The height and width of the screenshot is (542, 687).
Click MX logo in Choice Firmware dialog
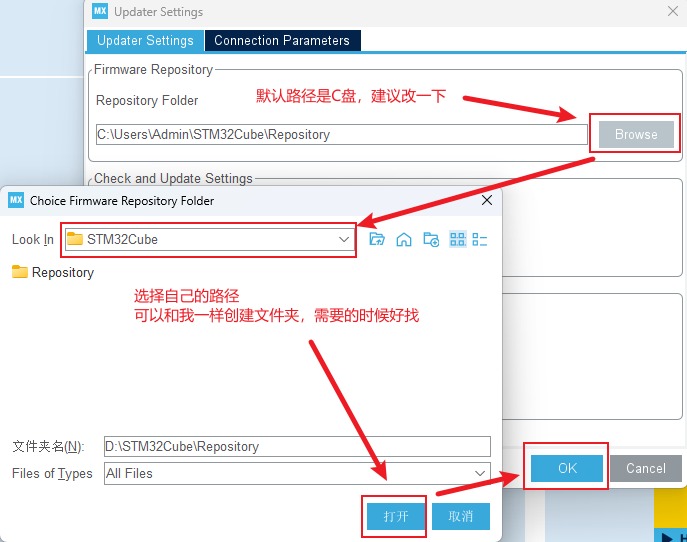tap(16, 200)
